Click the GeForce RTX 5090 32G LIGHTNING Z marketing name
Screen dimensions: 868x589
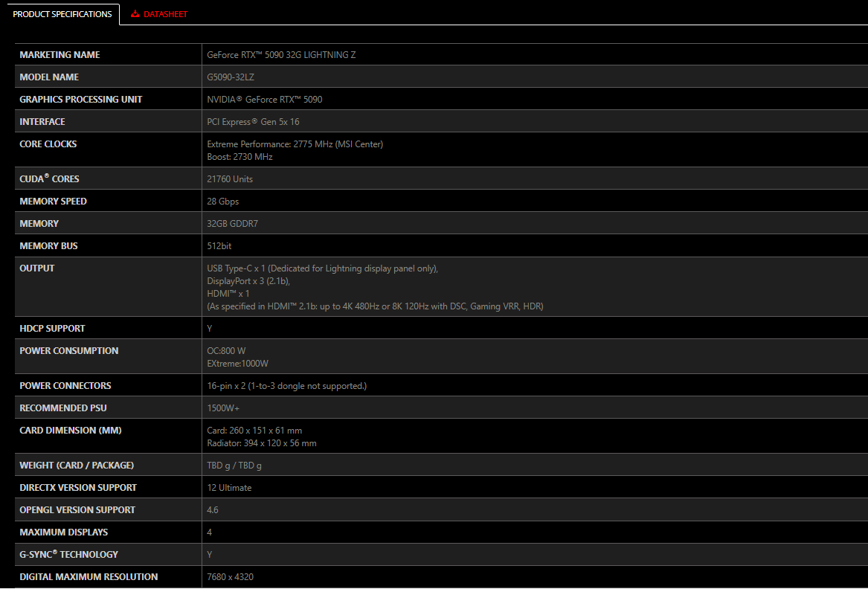[x=281, y=55]
